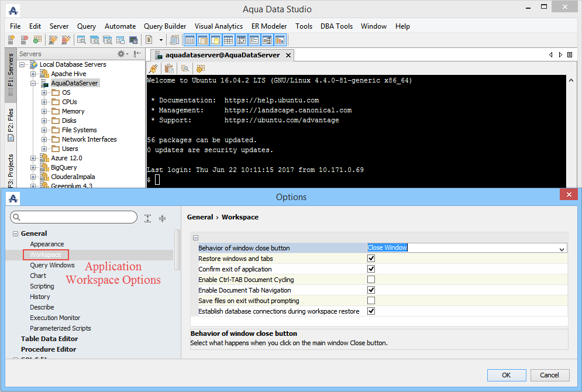The image size is (582, 392).
Task: Toggle Establish database connections during restore checkbox
Action: tap(371, 311)
